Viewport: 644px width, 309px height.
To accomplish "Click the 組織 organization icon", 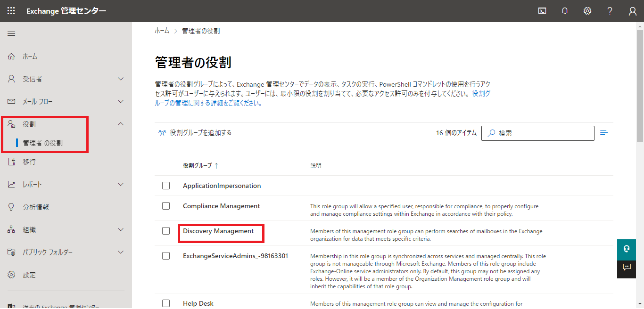I will (x=12, y=229).
